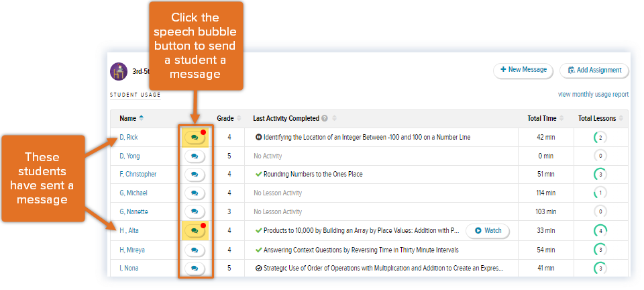644x290 pixels.
Task: Message student D, Rick via speech bubble
Action: (194, 137)
